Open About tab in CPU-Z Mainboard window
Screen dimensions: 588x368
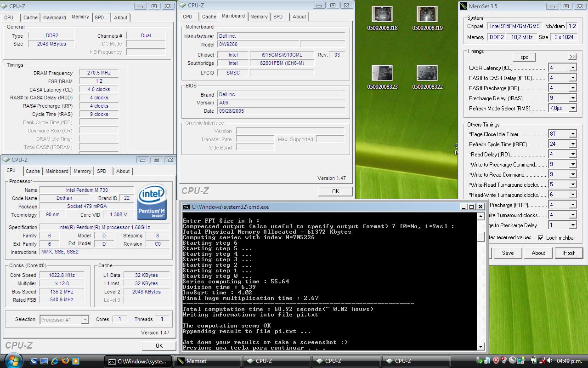pyautogui.click(x=299, y=17)
